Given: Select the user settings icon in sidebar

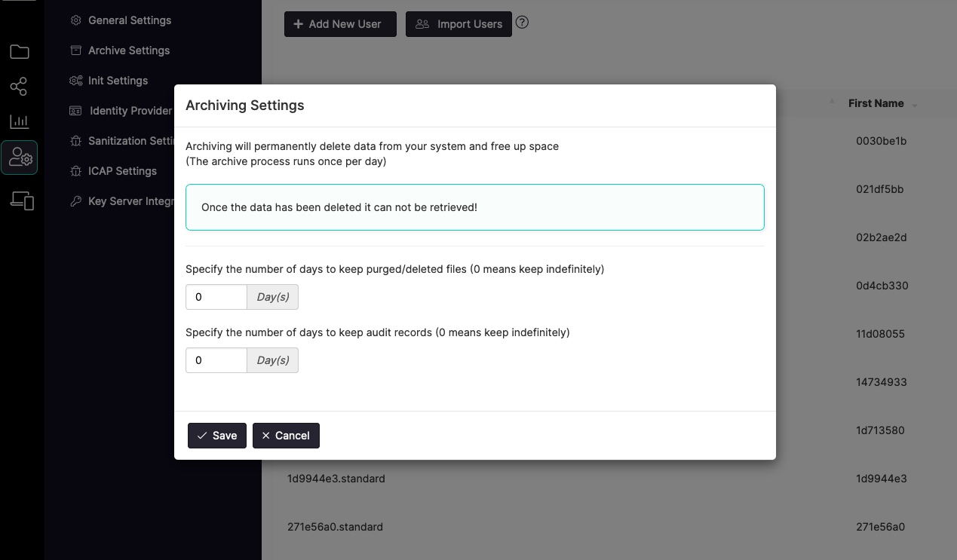Looking at the screenshot, I should 20,158.
